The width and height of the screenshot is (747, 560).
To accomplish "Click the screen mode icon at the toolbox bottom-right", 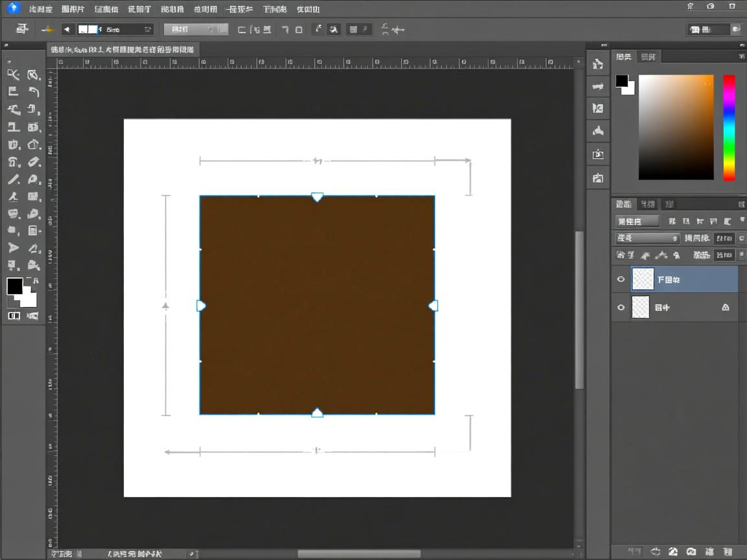I will tap(32, 316).
